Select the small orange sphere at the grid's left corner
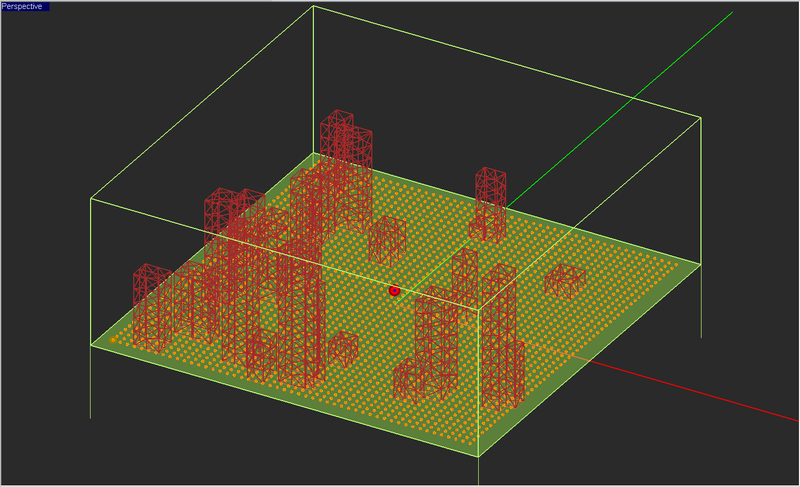This screenshot has width=800, height=487. (113, 340)
